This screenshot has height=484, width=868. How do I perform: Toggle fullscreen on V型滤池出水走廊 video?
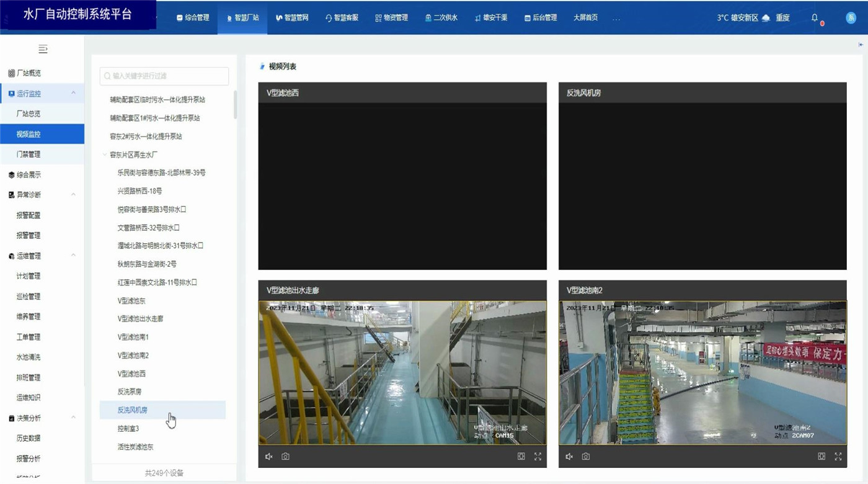[x=538, y=457]
